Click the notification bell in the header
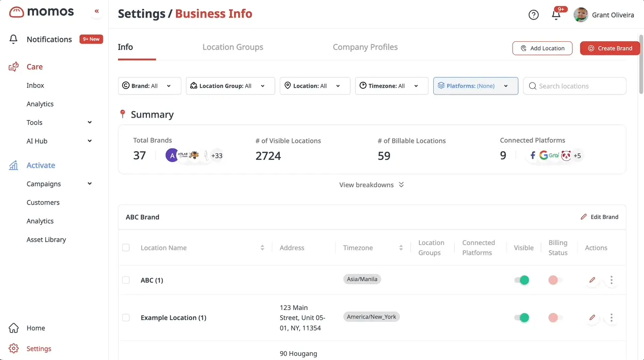Viewport: 644px width, 360px height. coord(556,15)
